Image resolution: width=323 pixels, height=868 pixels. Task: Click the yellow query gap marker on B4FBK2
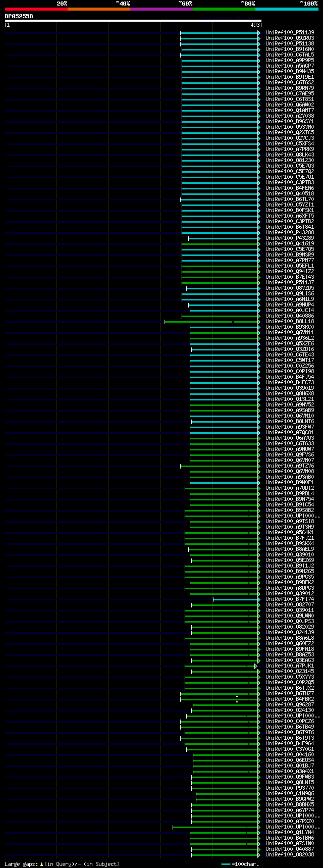(x=237, y=701)
